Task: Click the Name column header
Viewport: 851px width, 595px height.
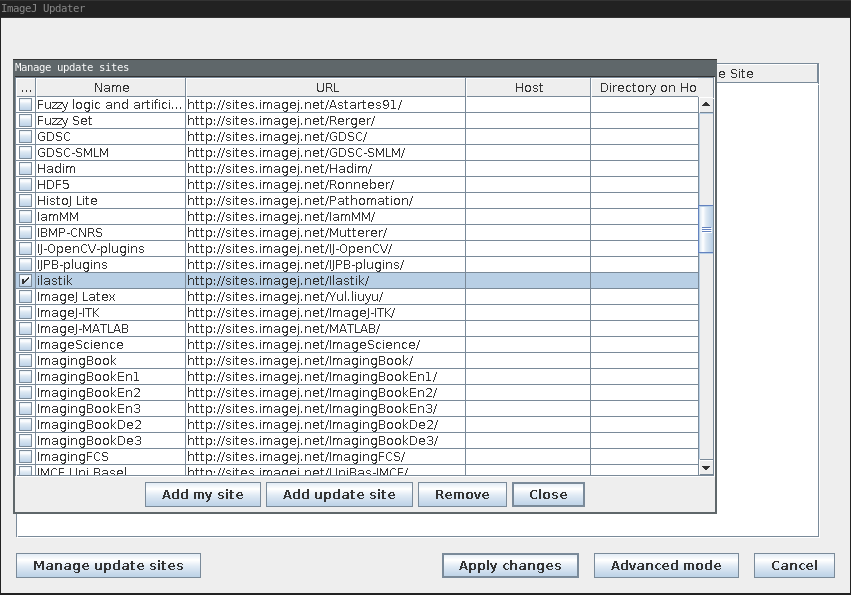Action: [111, 88]
